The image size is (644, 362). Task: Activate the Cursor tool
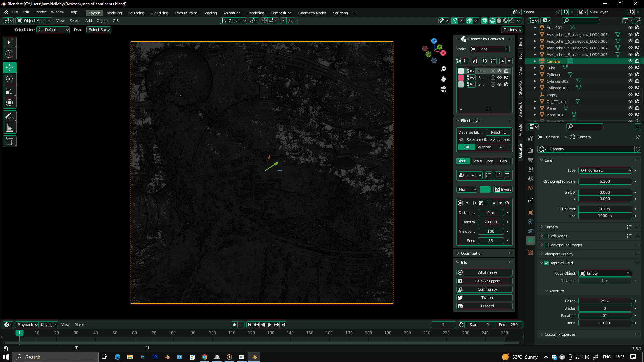tap(9, 54)
